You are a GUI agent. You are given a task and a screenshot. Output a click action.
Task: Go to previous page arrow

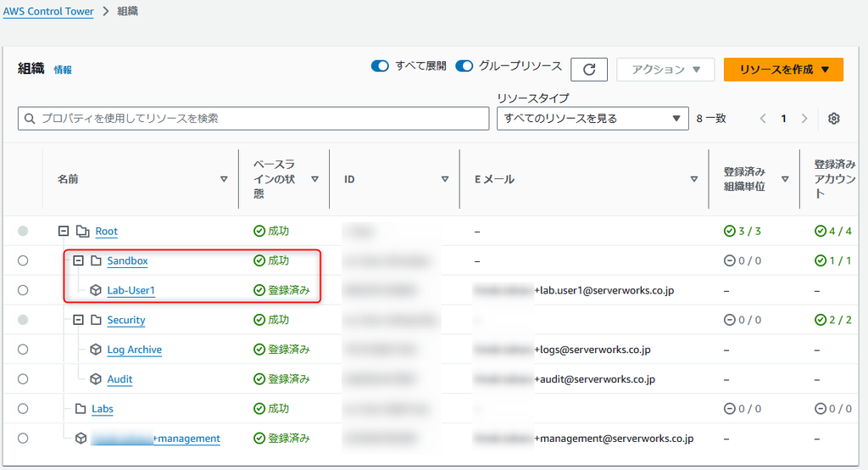(763, 119)
